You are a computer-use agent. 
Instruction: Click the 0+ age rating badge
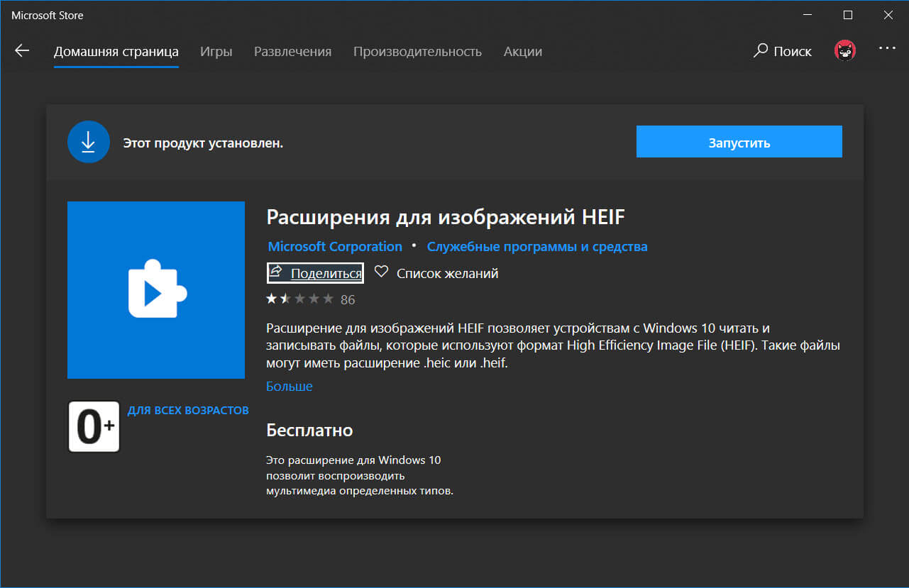pyautogui.click(x=94, y=426)
